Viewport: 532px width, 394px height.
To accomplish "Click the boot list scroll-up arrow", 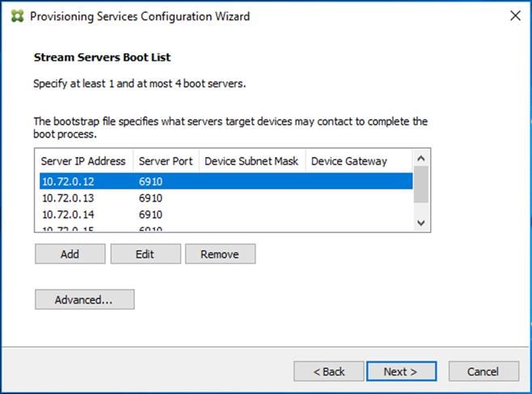I will tap(421, 158).
